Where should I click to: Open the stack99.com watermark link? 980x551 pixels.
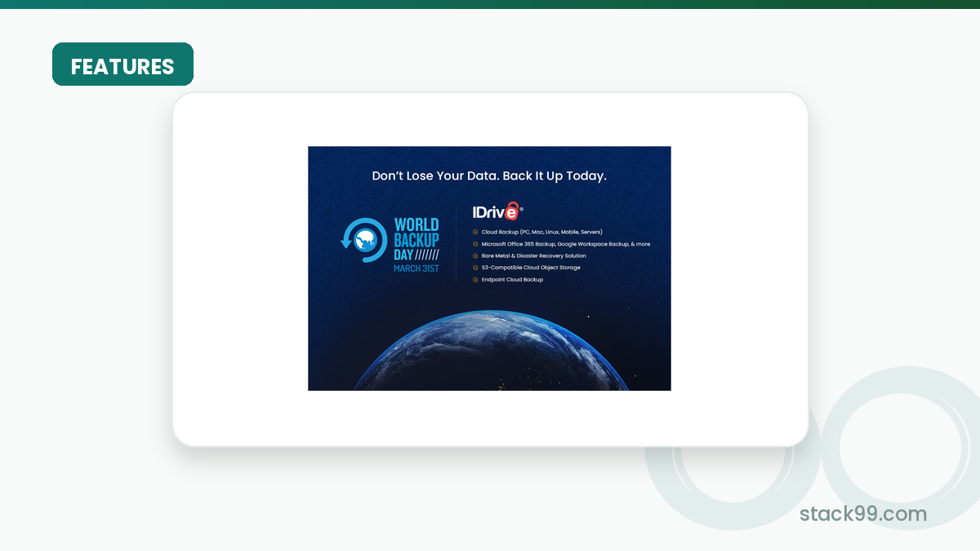(863, 514)
